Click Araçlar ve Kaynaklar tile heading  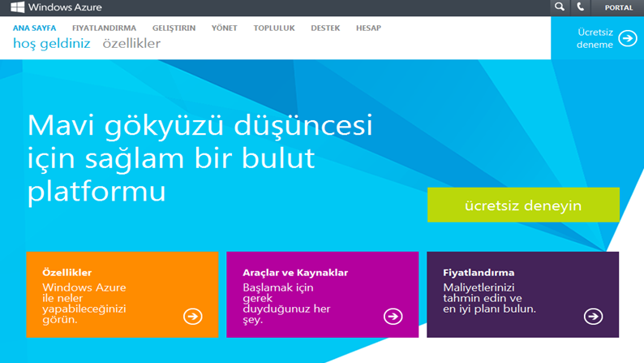[295, 272]
